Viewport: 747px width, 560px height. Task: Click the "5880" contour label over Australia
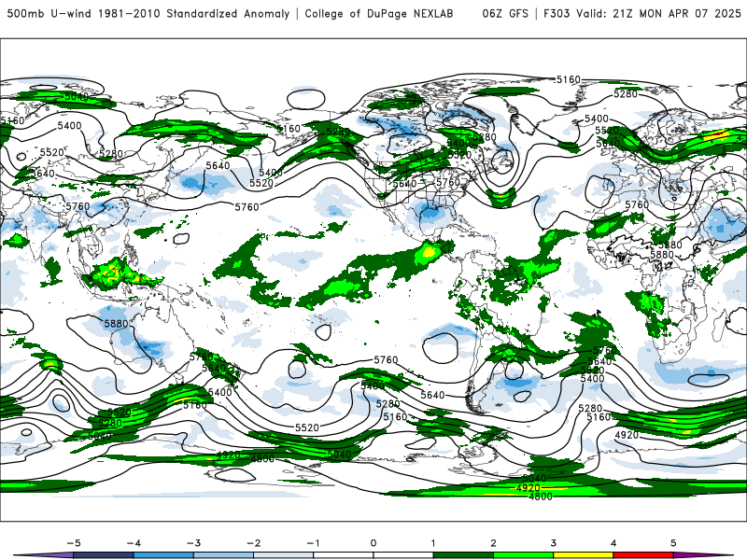[116, 324]
